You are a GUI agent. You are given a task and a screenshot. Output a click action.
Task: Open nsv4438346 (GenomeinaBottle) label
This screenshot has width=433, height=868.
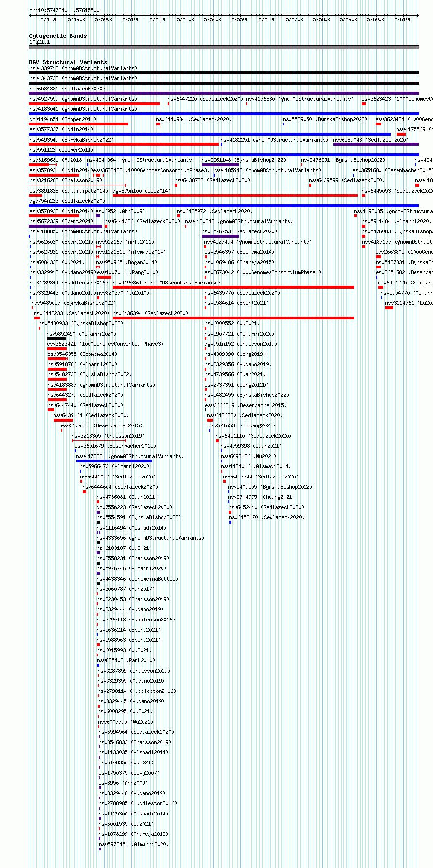pyautogui.click(x=138, y=579)
